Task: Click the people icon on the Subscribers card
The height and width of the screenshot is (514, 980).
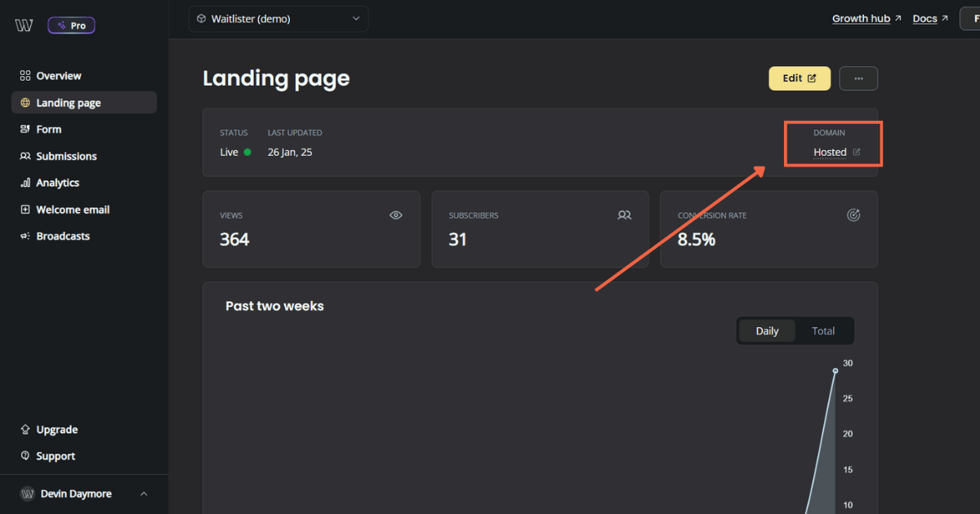Action: click(x=624, y=215)
